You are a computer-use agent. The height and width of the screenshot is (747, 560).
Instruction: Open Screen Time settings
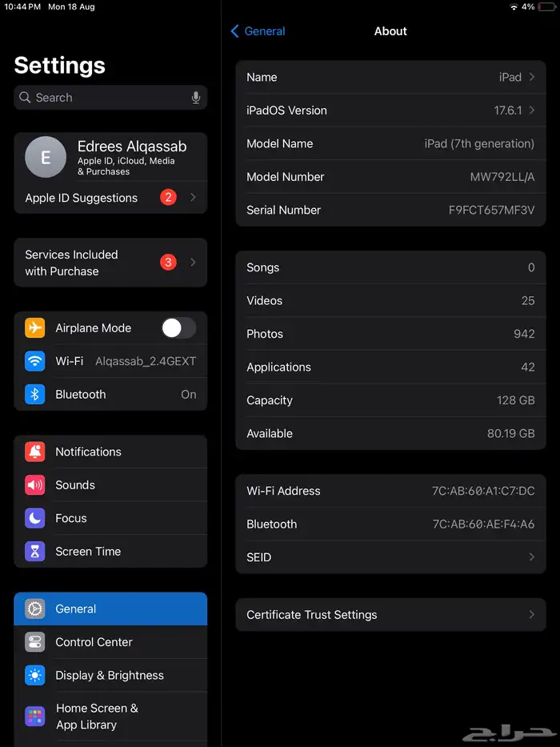[x=110, y=552]
